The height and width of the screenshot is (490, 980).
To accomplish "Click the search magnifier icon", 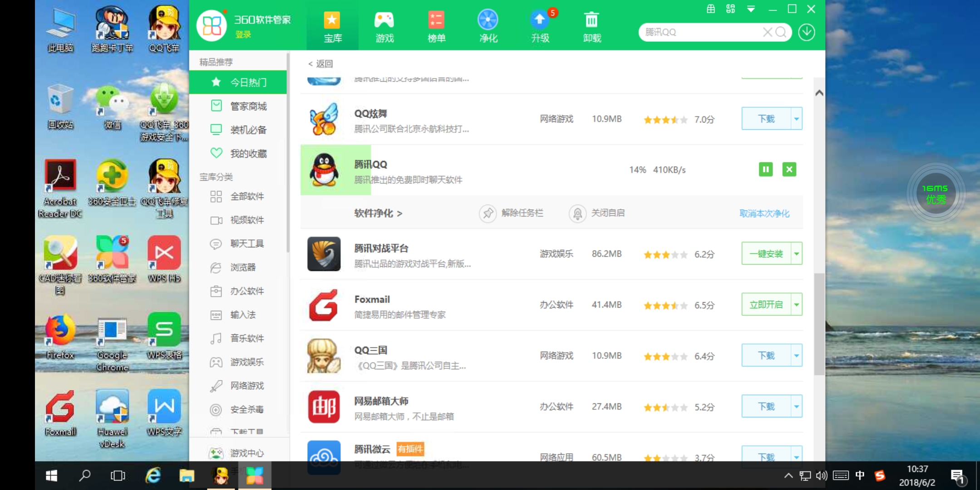I will (781, 32).
